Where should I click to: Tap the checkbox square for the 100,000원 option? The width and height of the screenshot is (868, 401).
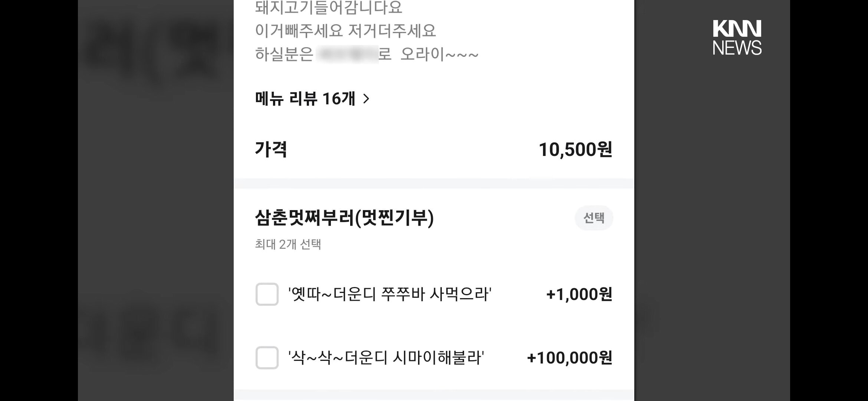267,358
